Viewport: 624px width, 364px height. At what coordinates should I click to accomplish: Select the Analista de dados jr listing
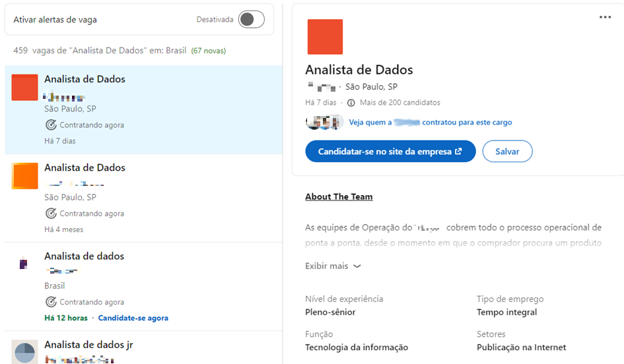88,344
